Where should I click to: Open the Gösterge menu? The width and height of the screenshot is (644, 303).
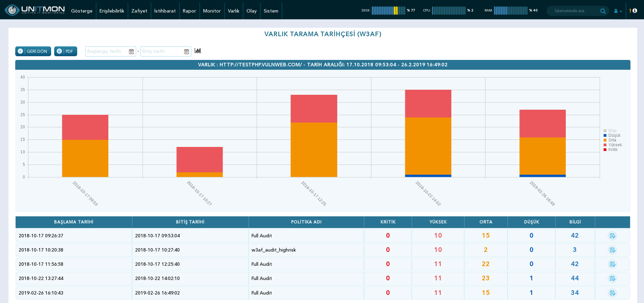pyautogui.click(x=82, y=11)
